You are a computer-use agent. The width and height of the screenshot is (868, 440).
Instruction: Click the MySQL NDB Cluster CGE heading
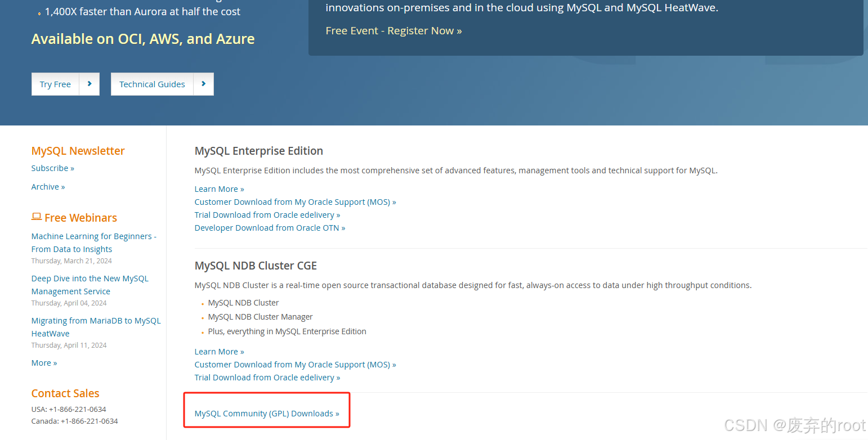pyautogui.click(x=256, y=266)
